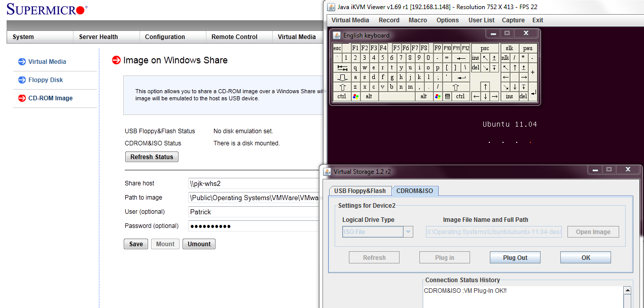The width and height of the screenshot is (644, 308).
Task: Toggle the nlk Num Lock key
Action: coord(506,58)
